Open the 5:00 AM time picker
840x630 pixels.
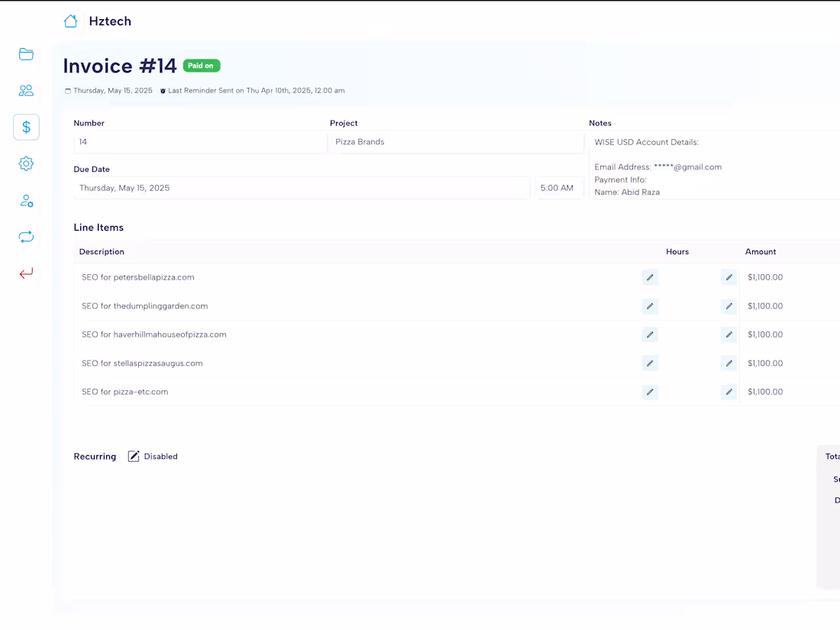559,187
